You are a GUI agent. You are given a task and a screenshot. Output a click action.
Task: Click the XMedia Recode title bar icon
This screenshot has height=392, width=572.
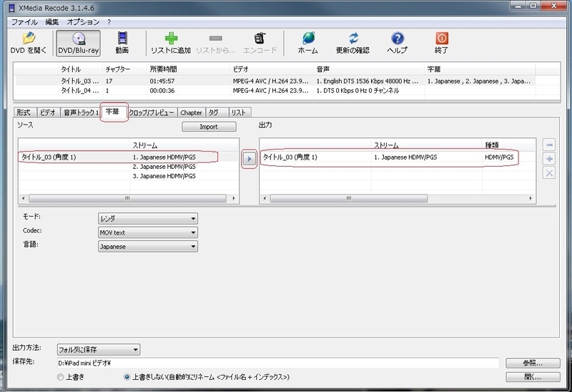[12, 7]
